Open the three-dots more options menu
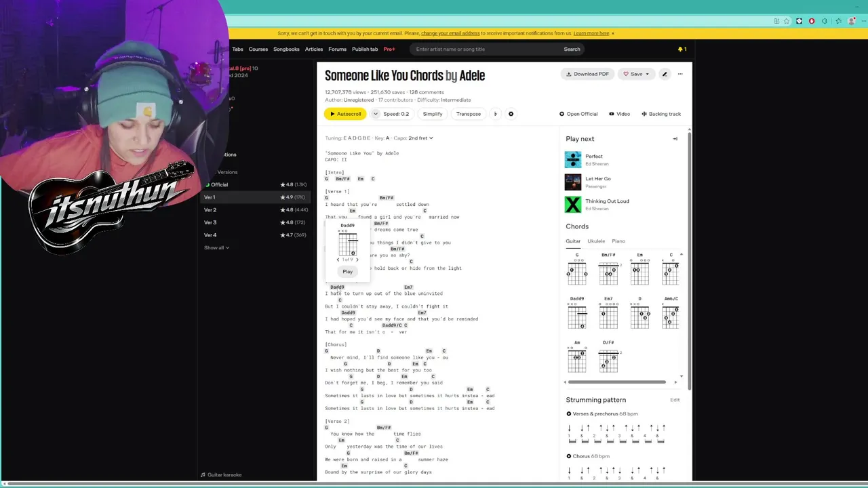The image size is (868, 488). tap(680, 74)
